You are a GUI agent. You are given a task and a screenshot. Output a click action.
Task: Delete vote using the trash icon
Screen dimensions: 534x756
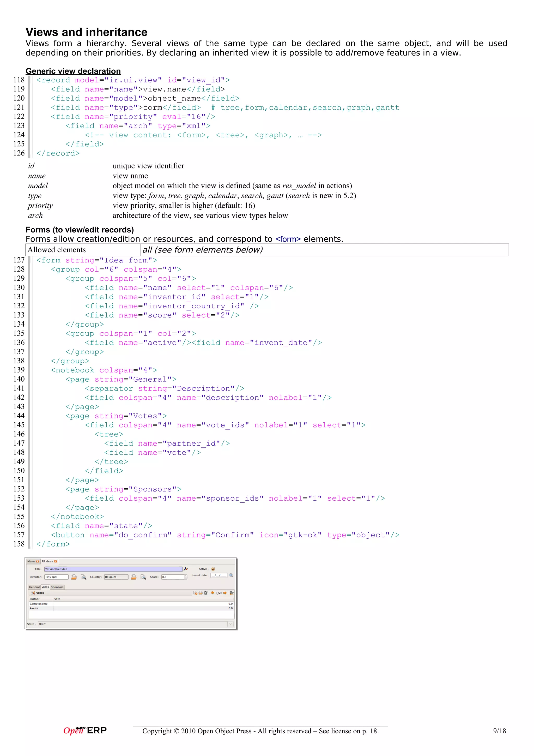pos(206,593)
